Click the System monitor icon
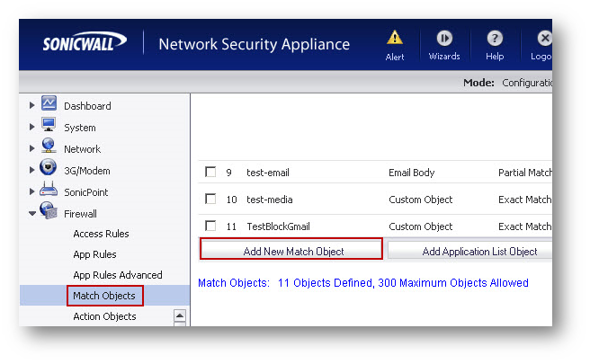 point(49,127)
